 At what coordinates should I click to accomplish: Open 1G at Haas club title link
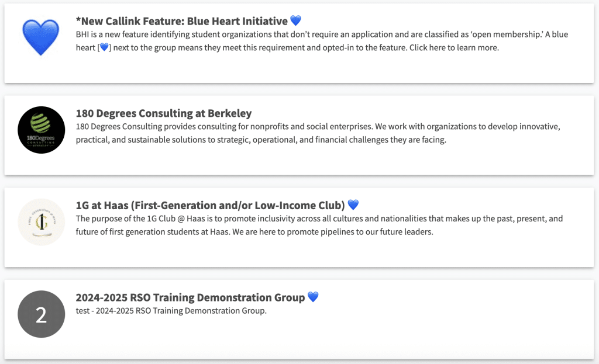click(x=210, y=205)
